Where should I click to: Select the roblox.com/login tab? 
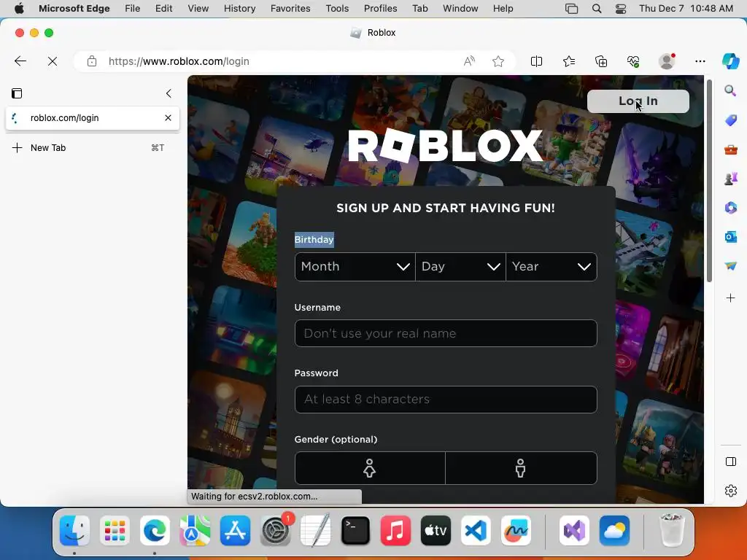pos(93,117)
